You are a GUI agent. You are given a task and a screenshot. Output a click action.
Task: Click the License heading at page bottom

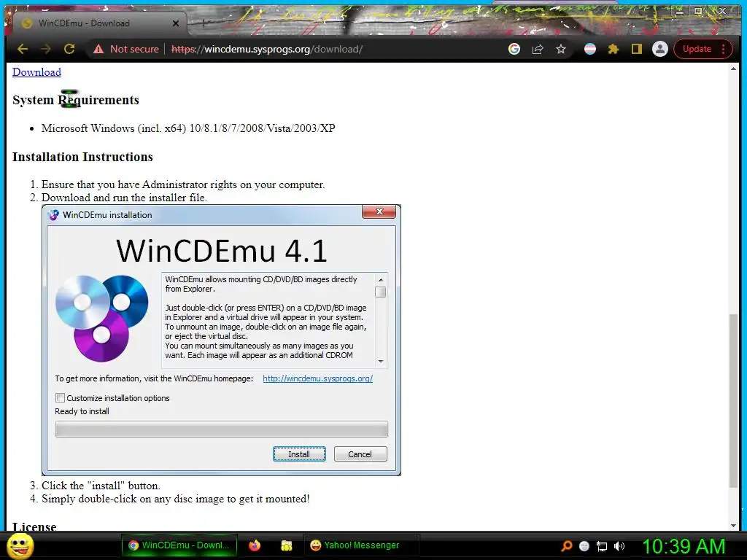click(x=34, y=526)
